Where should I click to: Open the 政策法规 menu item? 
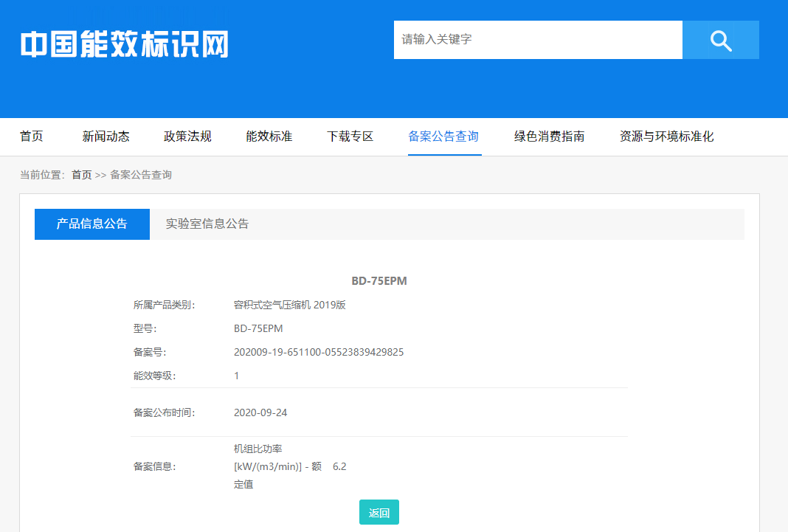click(x=187, y=137)
